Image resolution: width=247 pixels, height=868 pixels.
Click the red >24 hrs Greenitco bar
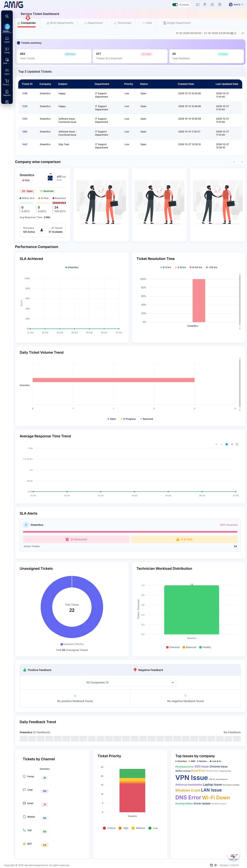[199, 301]
